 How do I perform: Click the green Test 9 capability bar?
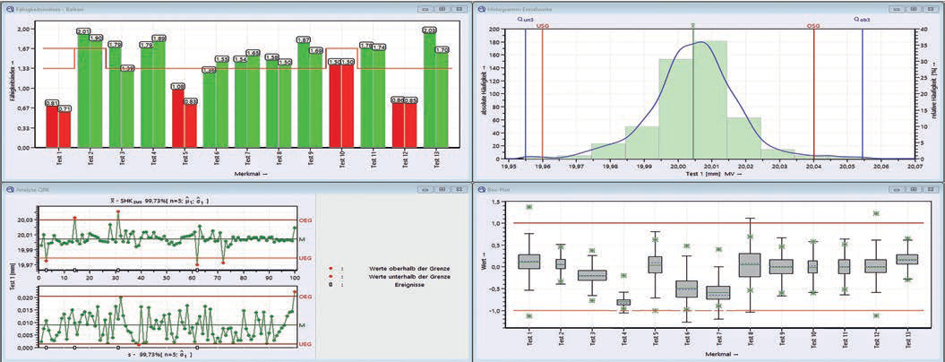point(310,95)
